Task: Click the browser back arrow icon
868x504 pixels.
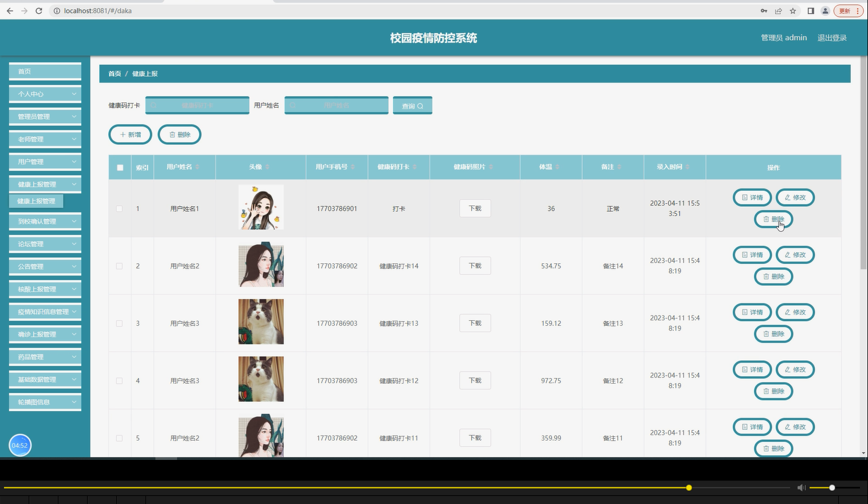Action: coord(10,11)
